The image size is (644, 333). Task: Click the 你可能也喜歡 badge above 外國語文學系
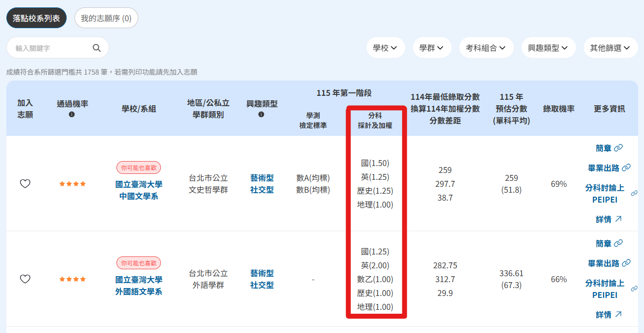(x=139, y=263)
